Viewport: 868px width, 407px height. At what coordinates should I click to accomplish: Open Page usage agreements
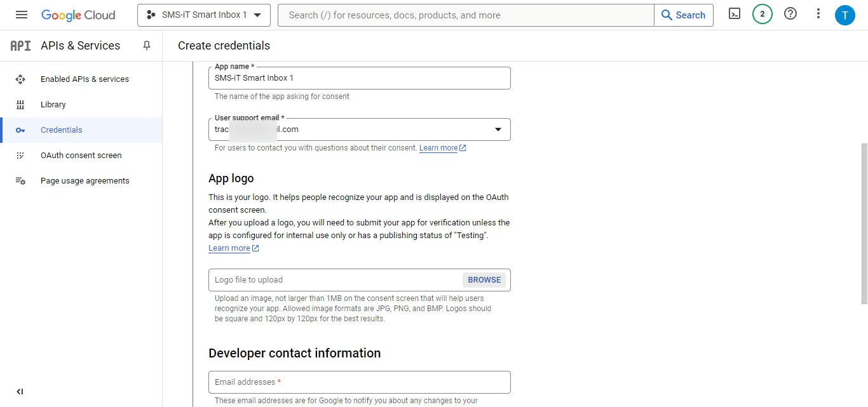coord(85,181)
